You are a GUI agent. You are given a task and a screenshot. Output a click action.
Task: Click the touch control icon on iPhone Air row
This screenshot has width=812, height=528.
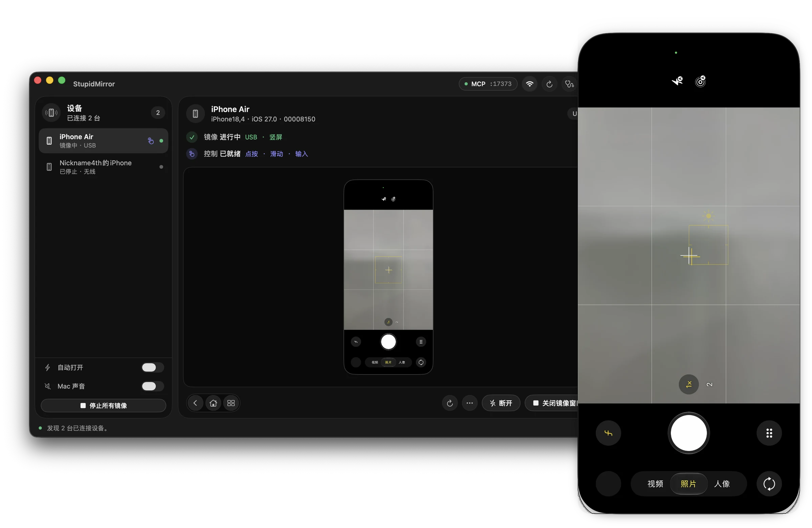point(151,141)
